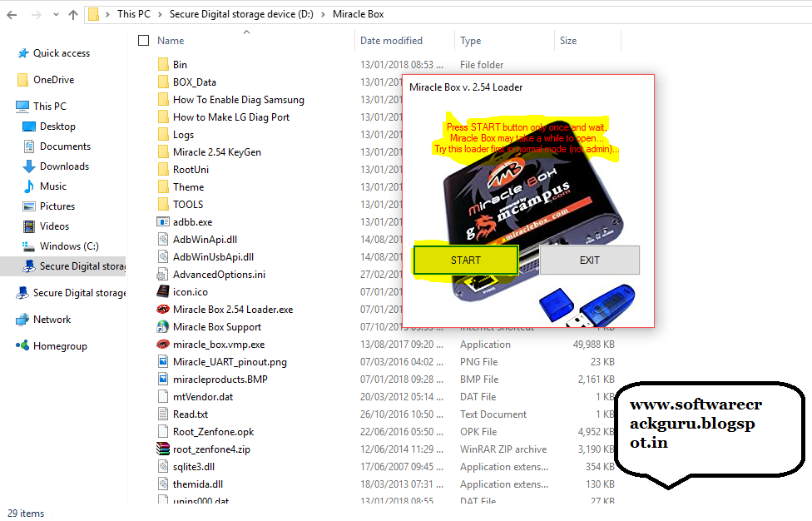812x521 pixels.
Task: Select AdbWinUsbApi.dll file icon
Action: [x=163, y=257]
